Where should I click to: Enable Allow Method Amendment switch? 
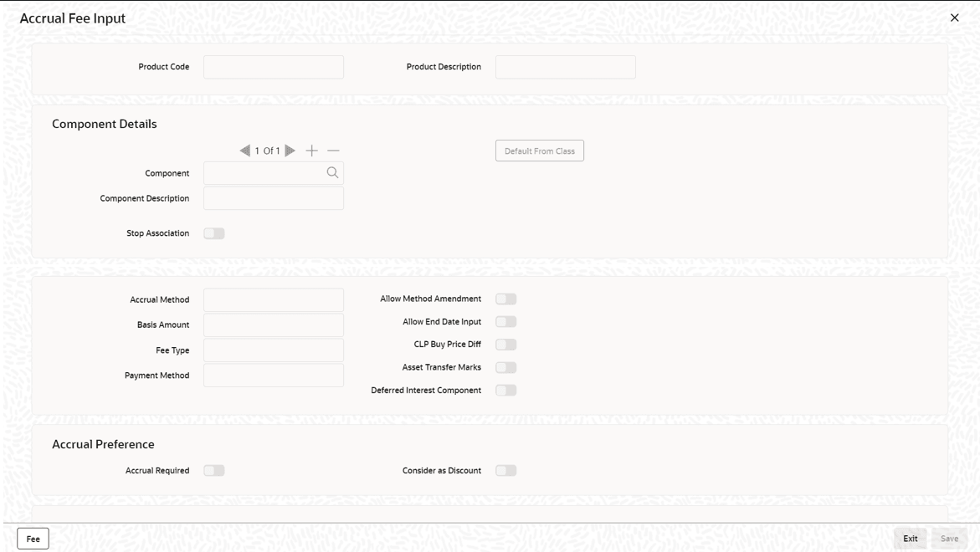coord(506,299)
